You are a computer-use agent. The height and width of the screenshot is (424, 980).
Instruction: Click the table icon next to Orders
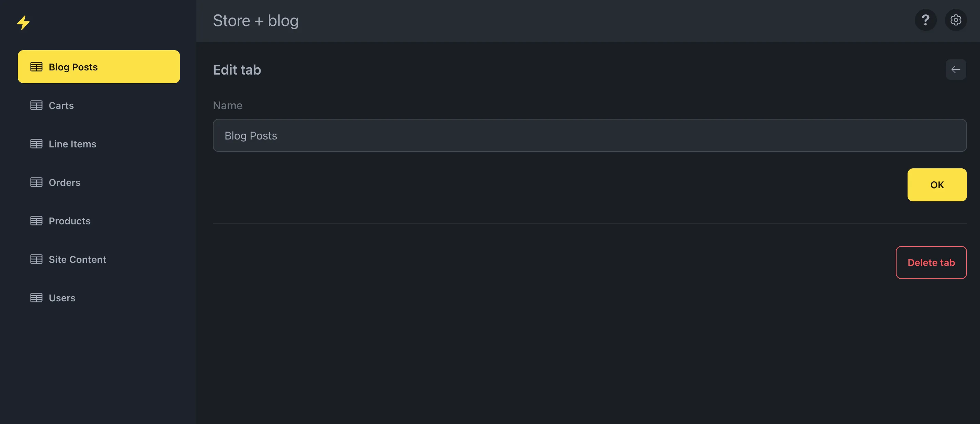(x=36, y=182)
